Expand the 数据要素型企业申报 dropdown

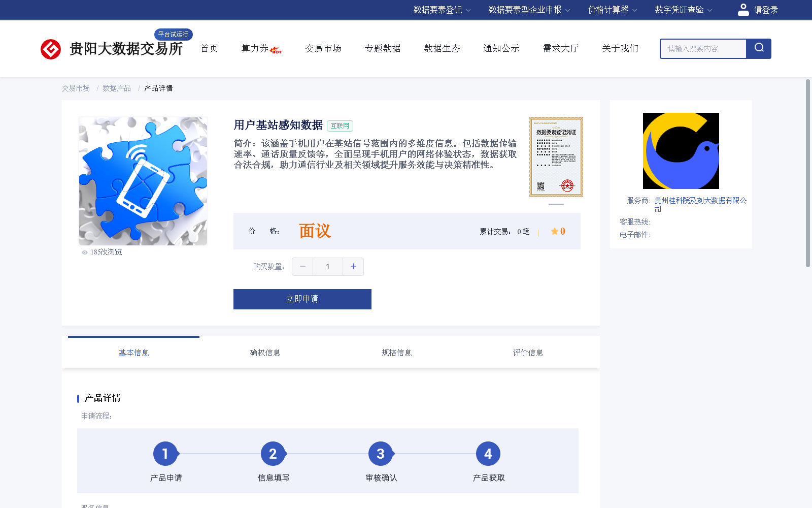pos(529,10)
